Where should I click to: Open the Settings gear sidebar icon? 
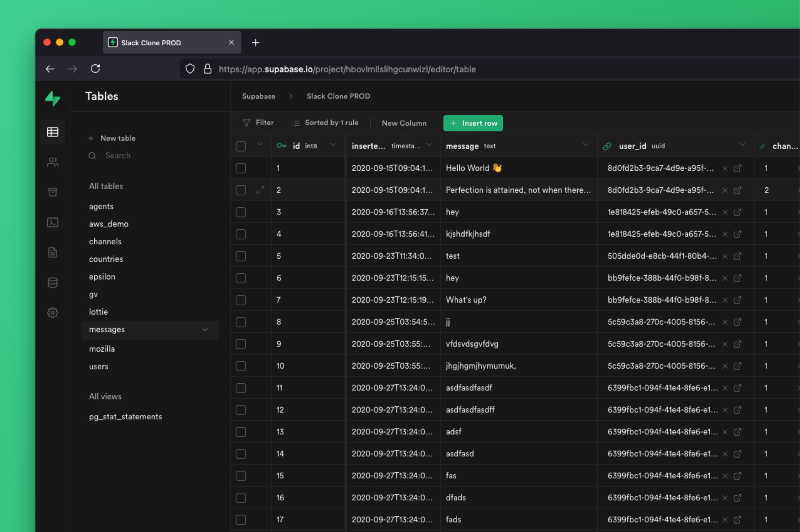[x=53, y=313]
